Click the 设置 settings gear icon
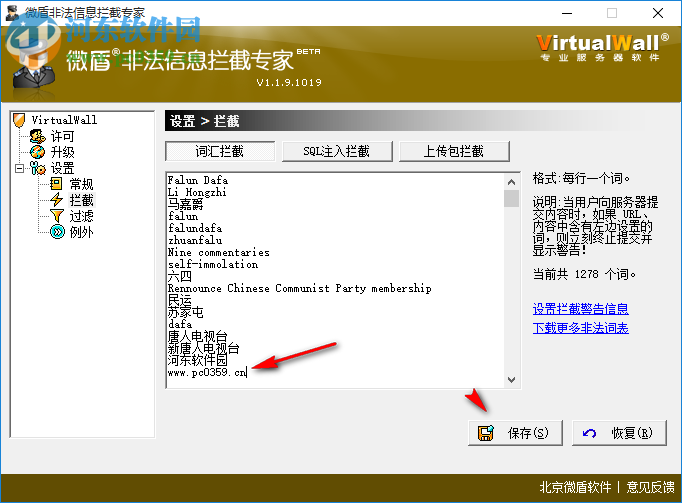The height and width of the screenshot is (503, 682). click(37, 168)
